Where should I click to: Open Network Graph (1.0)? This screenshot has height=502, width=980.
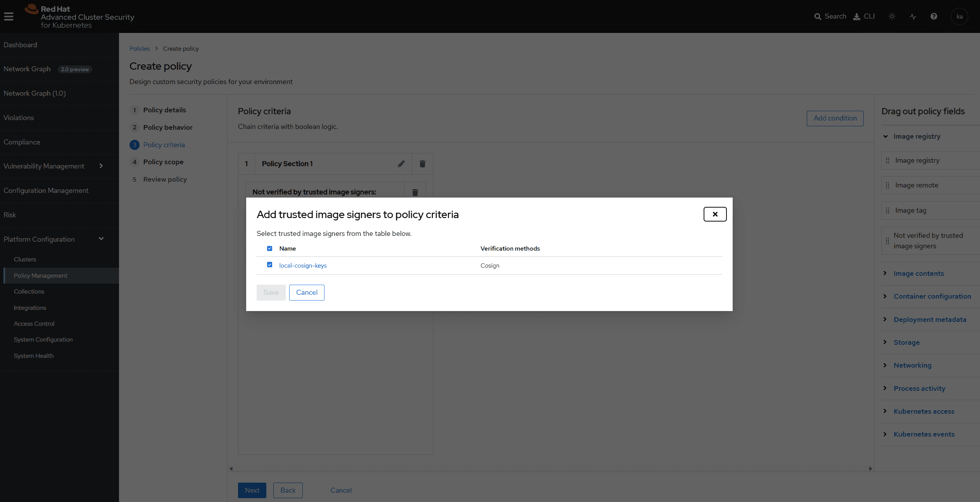(59, 93)
